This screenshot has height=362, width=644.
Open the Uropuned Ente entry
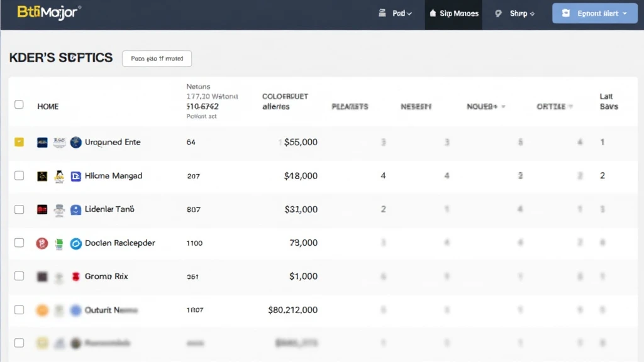pos(113,142)
